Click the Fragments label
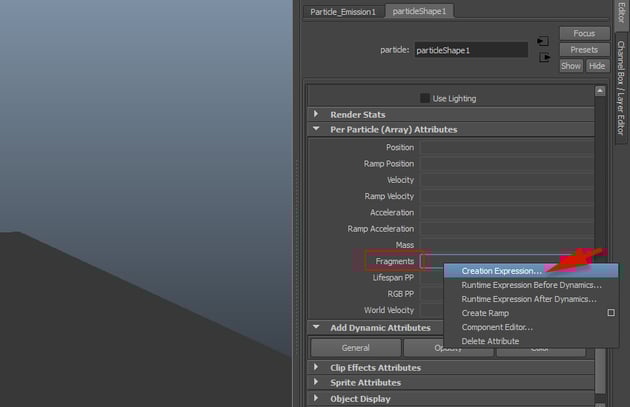The width and height of the screenshot is (630, 407). pyautogui.click(x=395, y=261)
